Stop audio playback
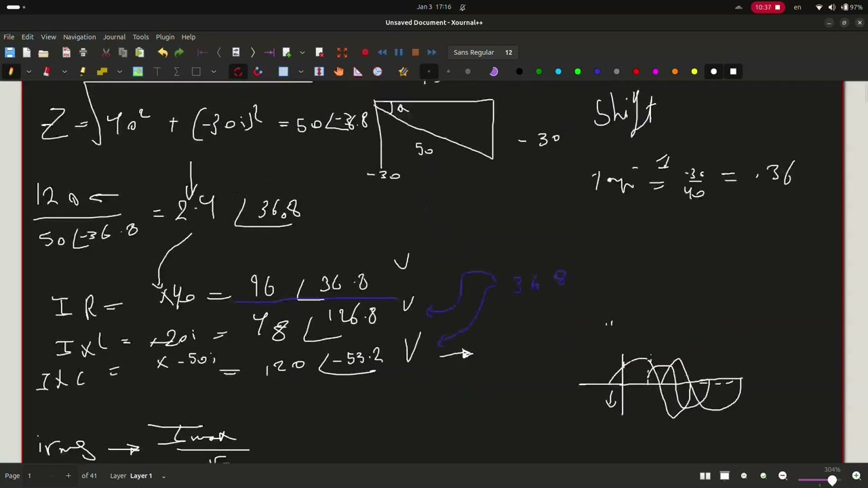The image size is (868, 488). pos(415,52)
